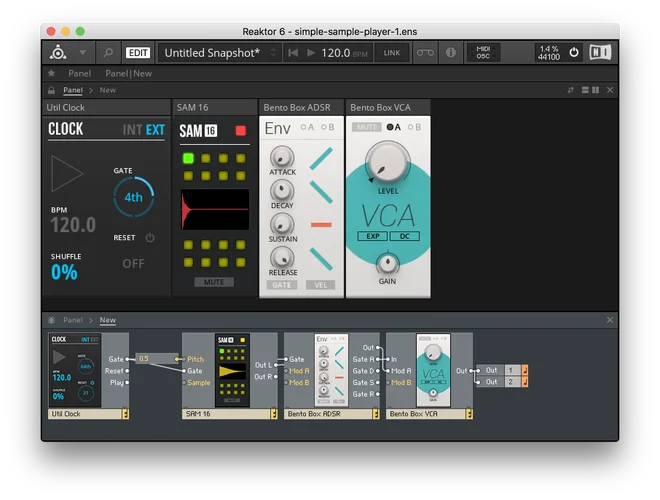Screen dimensions: 660x500
Task: Expand the Util Clock block dropdown arrow
Action: tap(125, 413)
